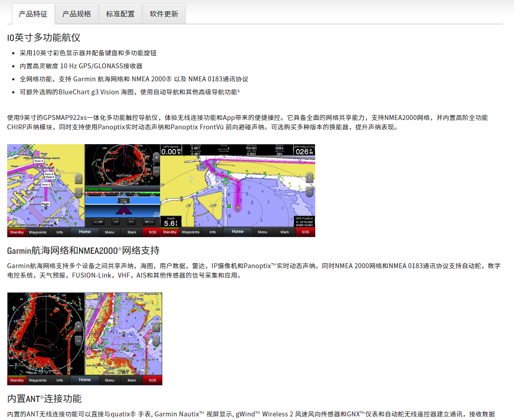Image resolution: width=514 pixels, height=420 pixels.
Task: Open the 标准配置 tab
Action: tap(121, 14)
